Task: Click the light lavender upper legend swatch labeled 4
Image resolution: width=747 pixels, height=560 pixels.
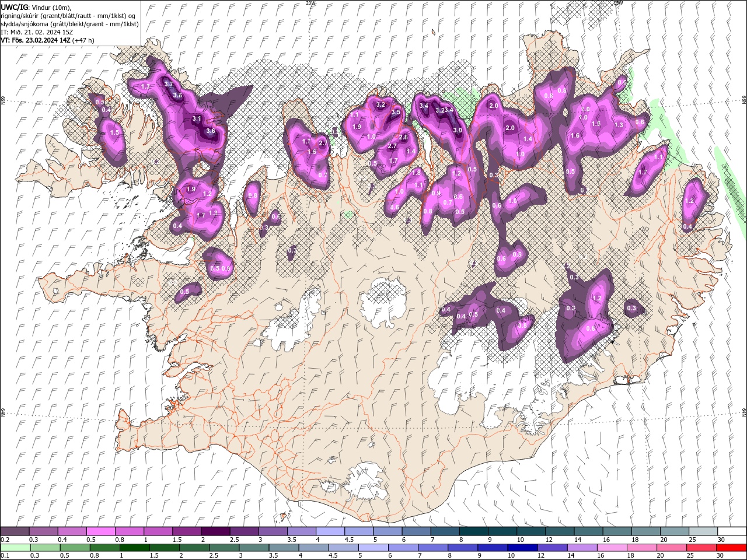Action: pyautogui.click(x=330, y=531)
